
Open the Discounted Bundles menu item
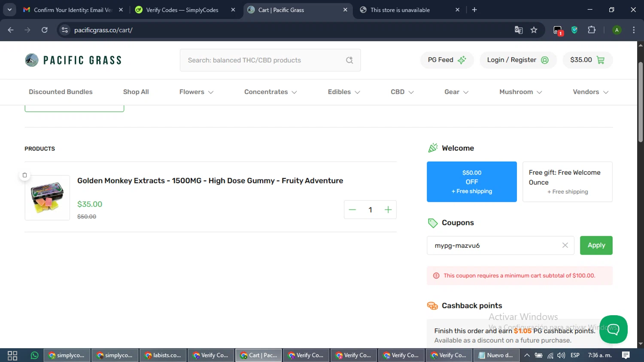pos(61,92)
